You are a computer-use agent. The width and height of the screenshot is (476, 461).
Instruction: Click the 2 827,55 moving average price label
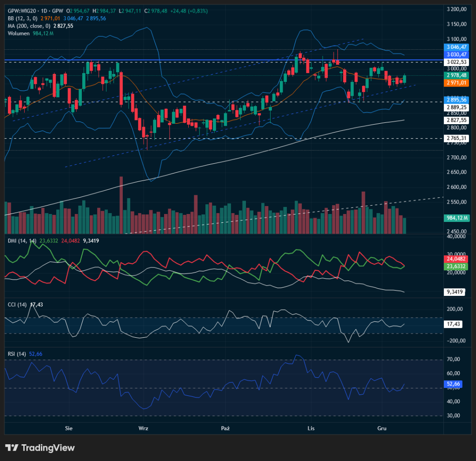456,120
